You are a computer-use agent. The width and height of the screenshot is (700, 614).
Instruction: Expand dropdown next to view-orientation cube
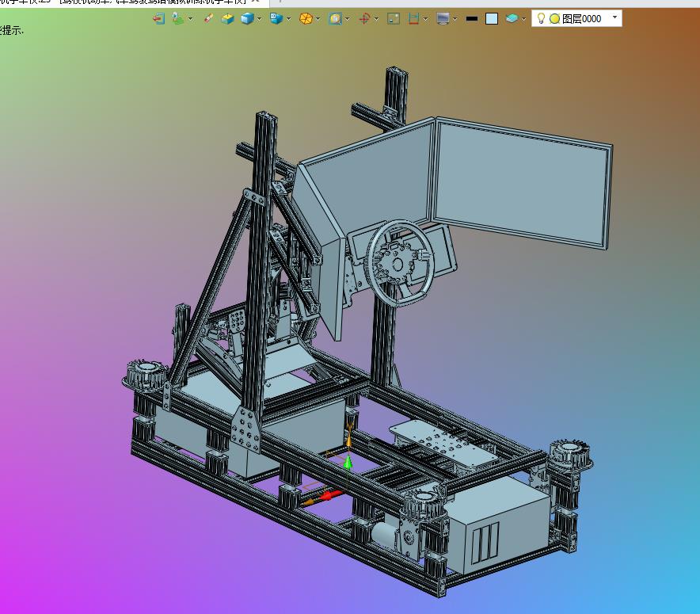click(x=289, y=19)
